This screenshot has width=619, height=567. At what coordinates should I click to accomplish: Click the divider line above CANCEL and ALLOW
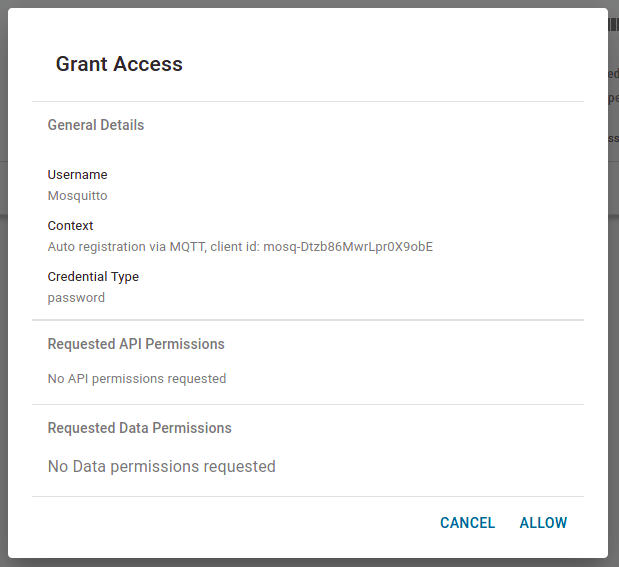click(x=307, y=496)
